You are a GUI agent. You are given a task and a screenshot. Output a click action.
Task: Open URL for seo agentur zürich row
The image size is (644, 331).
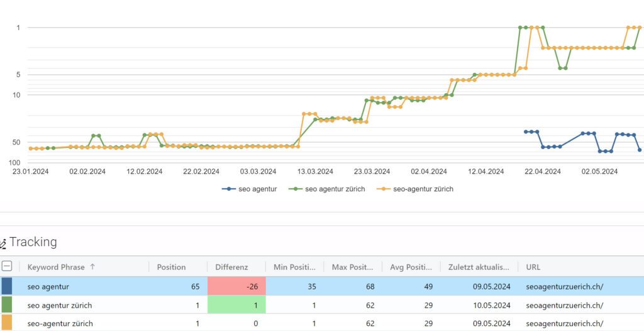[x=564, y=305]
